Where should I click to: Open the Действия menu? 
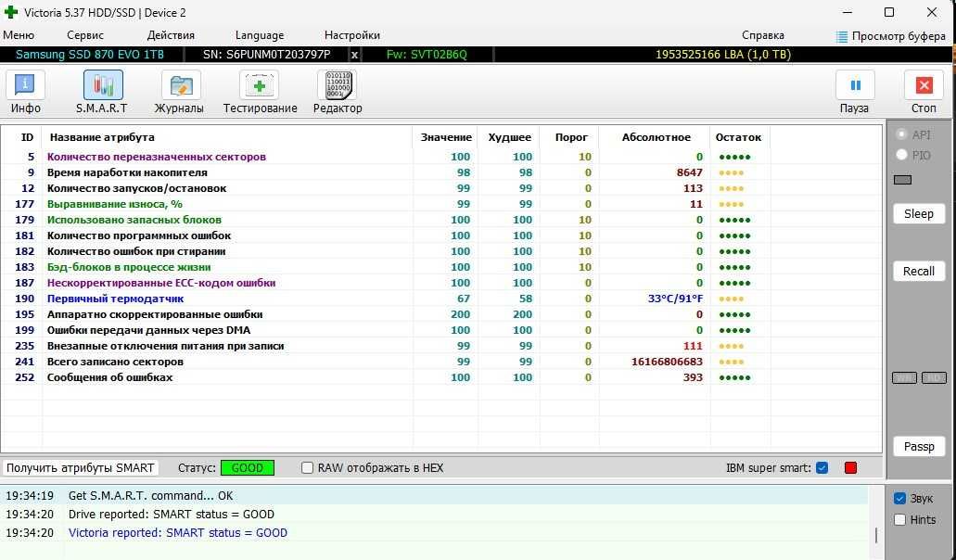[171, 35]
